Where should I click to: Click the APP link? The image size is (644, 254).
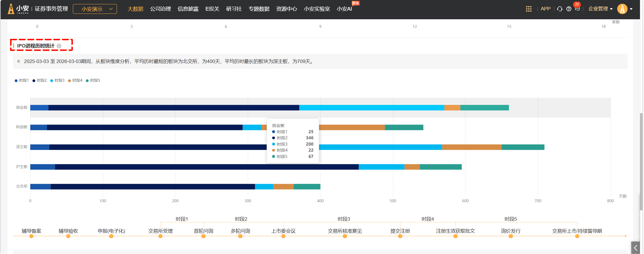(x=545, y=9)
